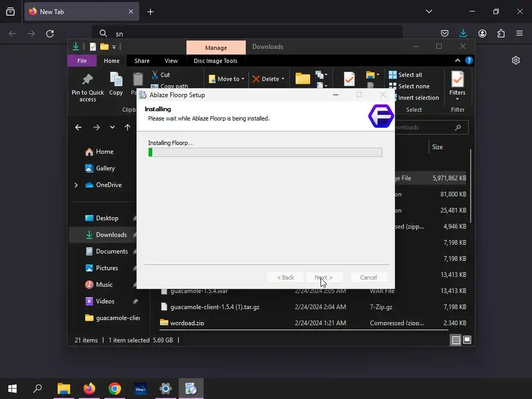Open the File menu in Explorer

point(82,61)
